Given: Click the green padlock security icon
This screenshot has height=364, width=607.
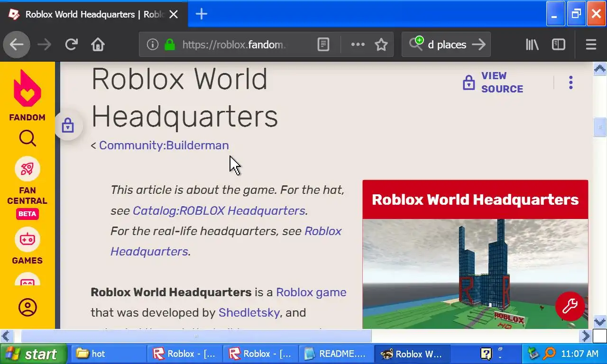Looking at the screenshot, I should click(x=169, y=45).
